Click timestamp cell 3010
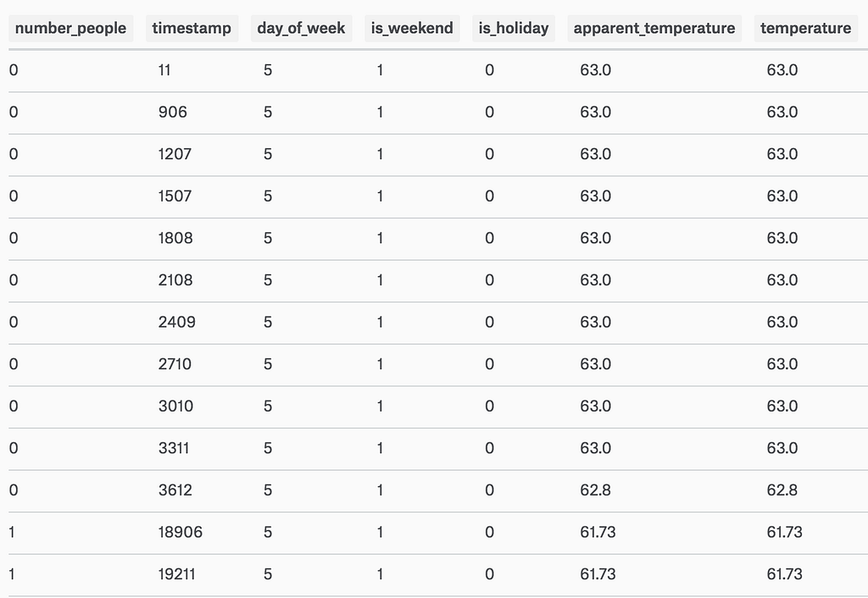Viewport: 868px width, 598px height. coord(175,406)
